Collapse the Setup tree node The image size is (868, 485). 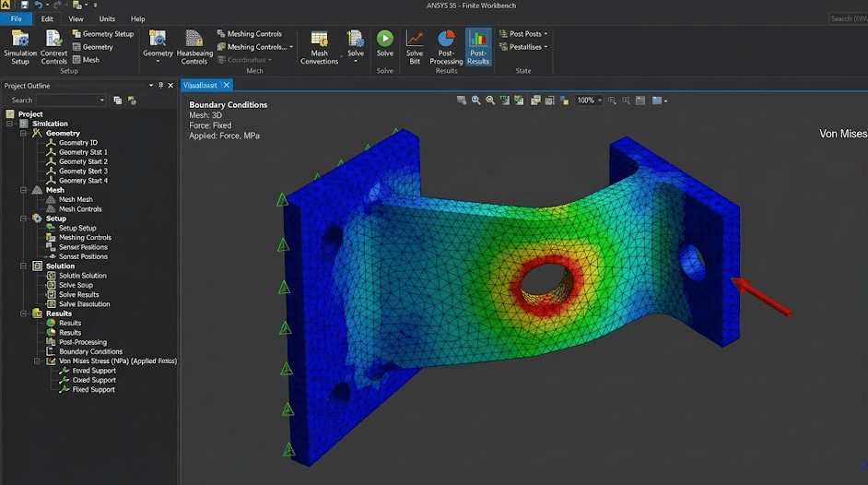click(23, 219)
